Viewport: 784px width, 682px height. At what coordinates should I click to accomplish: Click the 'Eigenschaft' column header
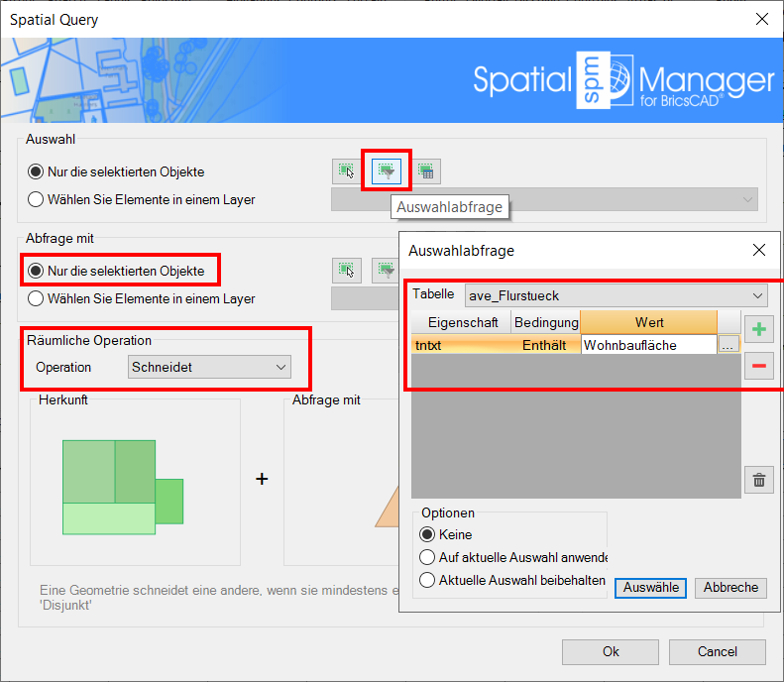coord(462,322)
